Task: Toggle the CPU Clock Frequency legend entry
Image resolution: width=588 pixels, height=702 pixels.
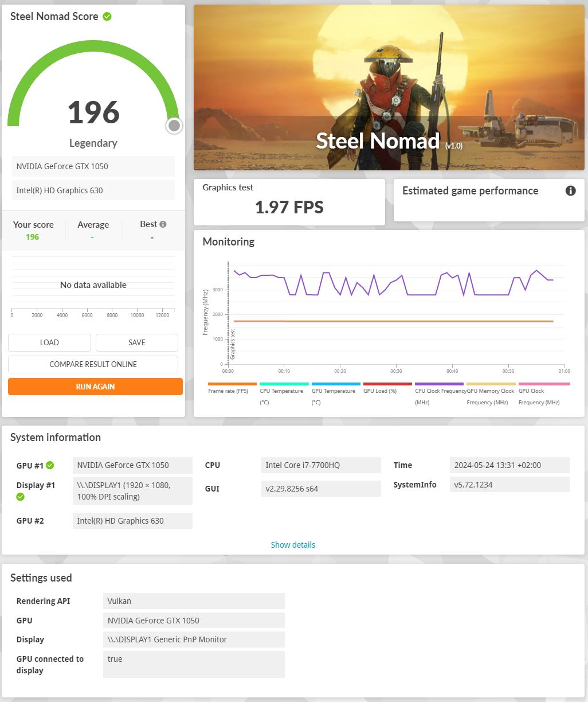Action: pyautogui.click(x=440, y=394)
